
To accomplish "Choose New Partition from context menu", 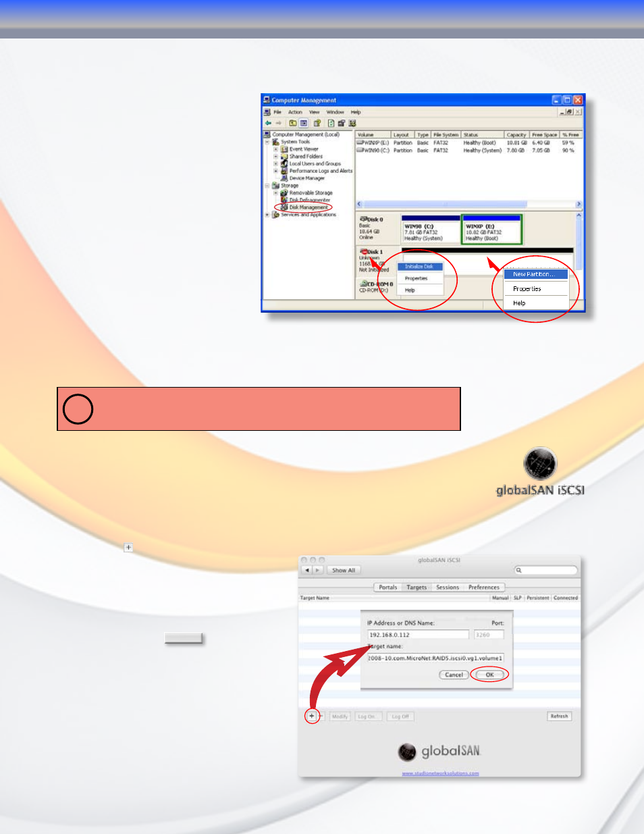I will click(x=536, y=274).
